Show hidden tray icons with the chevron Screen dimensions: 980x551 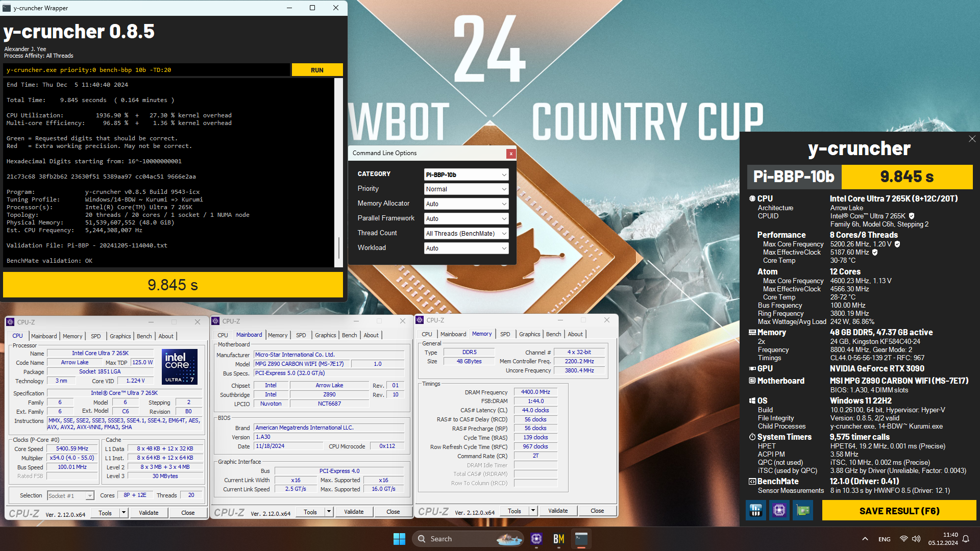(x=865, y=539)
